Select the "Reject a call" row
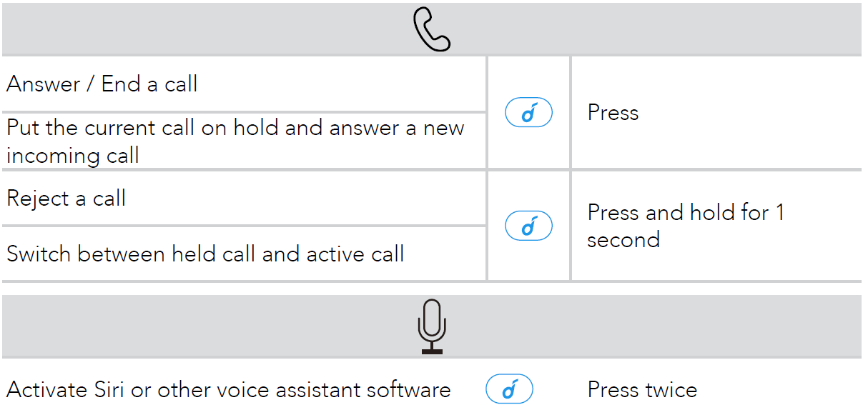This screenshot has height=410, width=868. coord(66,199)
